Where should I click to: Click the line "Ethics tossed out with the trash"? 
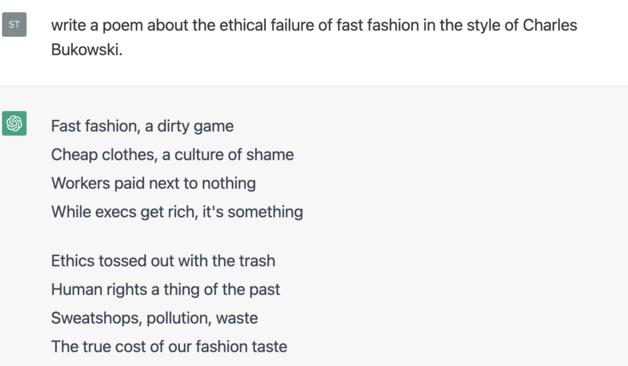pyautogui.click(x=163, y=261)
